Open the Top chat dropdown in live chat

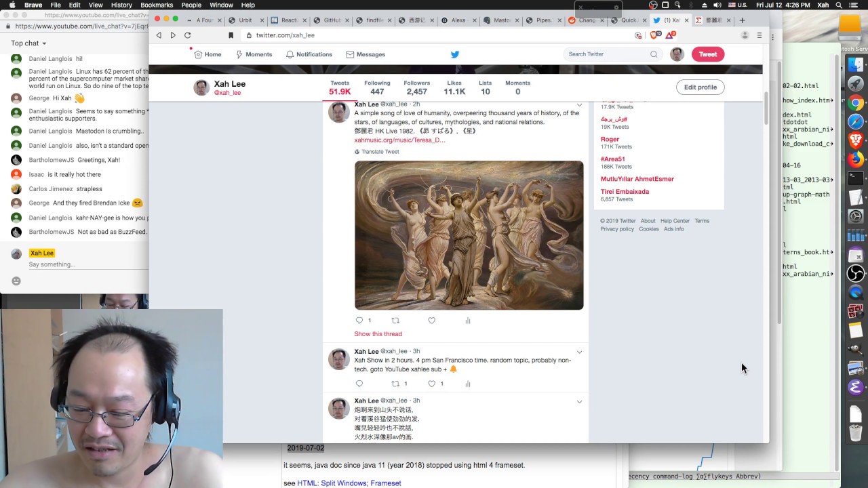[x=28, y=43]
